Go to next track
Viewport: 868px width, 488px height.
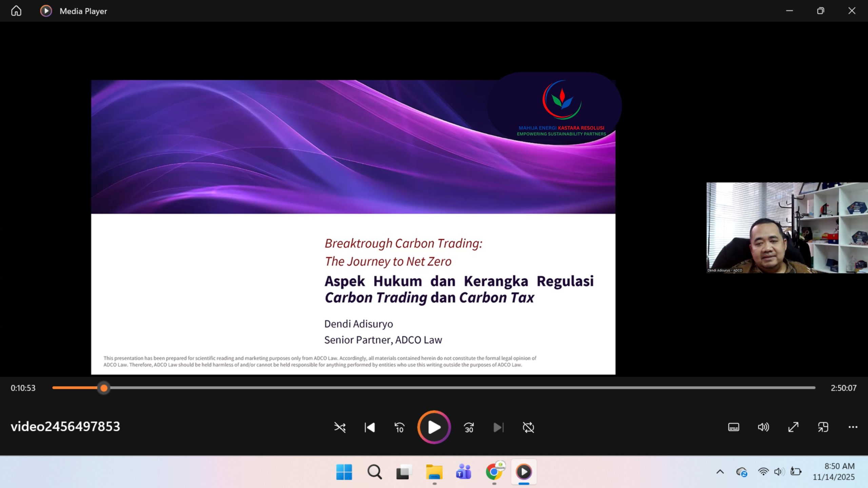[x=498, y=427]
